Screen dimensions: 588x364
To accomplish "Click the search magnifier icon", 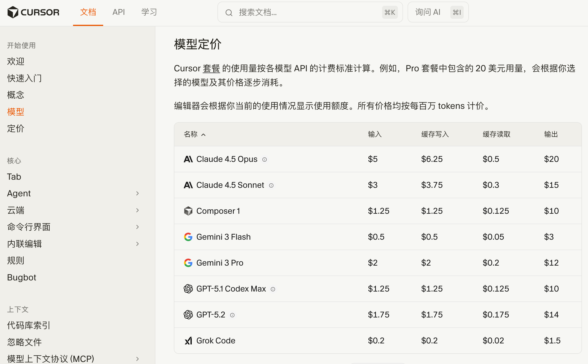I will coord(229,13).
